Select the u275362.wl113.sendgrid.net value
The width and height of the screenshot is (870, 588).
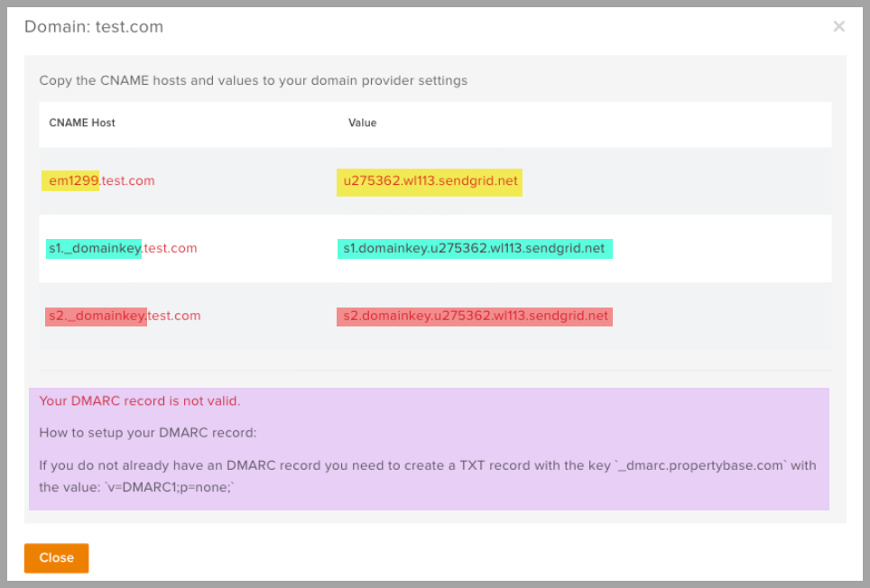coord(430,180)
